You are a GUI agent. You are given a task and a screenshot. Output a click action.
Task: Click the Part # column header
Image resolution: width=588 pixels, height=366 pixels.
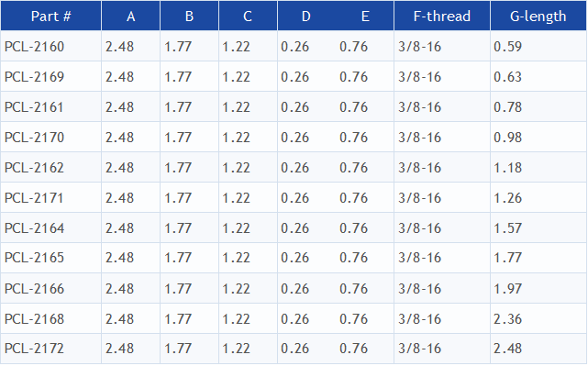point(51,17)
